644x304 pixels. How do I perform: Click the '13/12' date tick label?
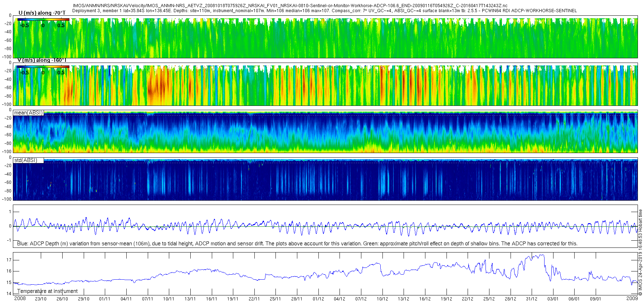pos(404,299)
